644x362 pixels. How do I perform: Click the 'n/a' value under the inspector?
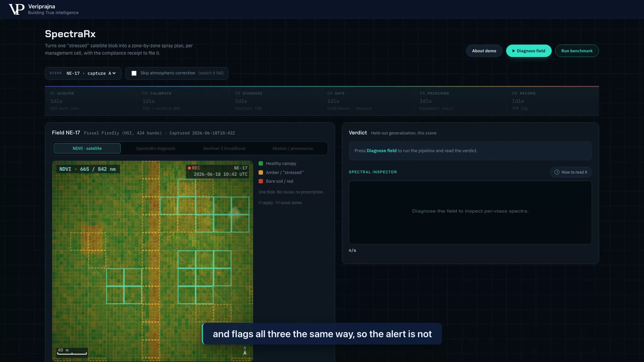pyautogui.click(x=353, y=250)
